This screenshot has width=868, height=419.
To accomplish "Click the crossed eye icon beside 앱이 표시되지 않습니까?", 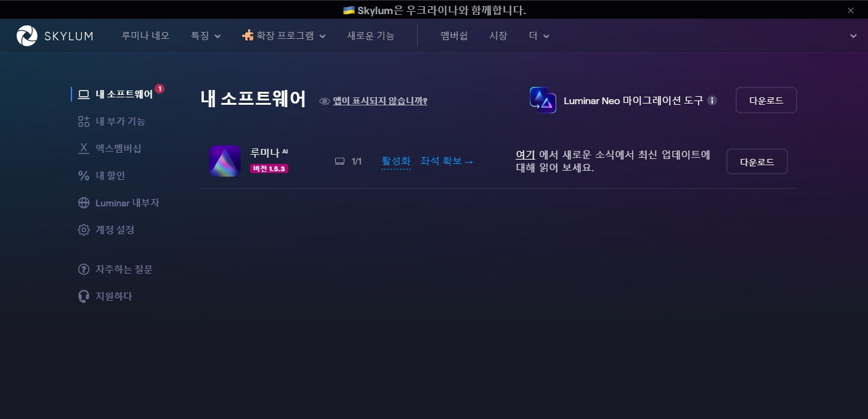I will (325, 101).
